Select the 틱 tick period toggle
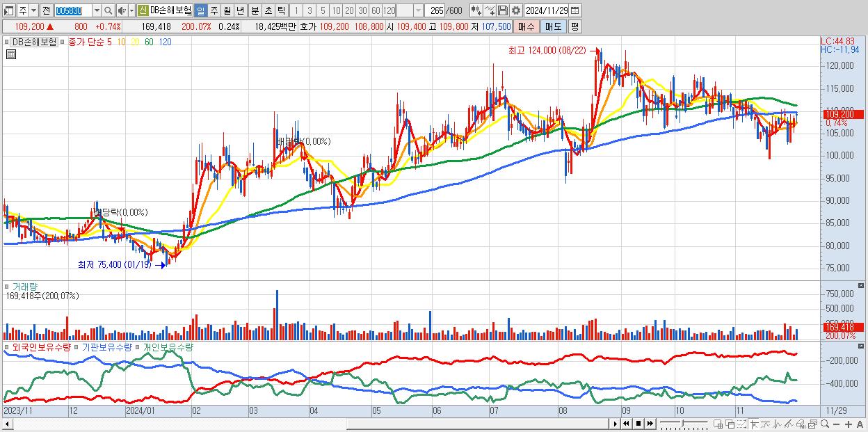Image resolution: width=868 pixels, height=432 pixels. [x=280, y=10]
